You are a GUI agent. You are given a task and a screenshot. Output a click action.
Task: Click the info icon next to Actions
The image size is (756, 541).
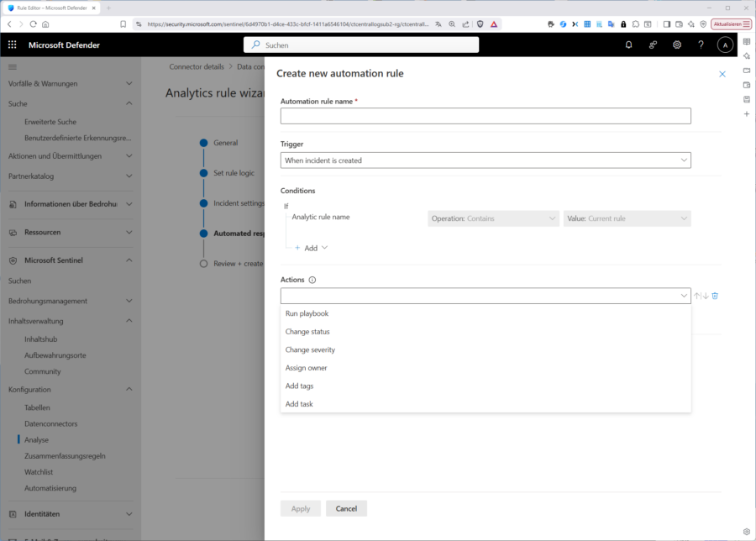point(312,279)
